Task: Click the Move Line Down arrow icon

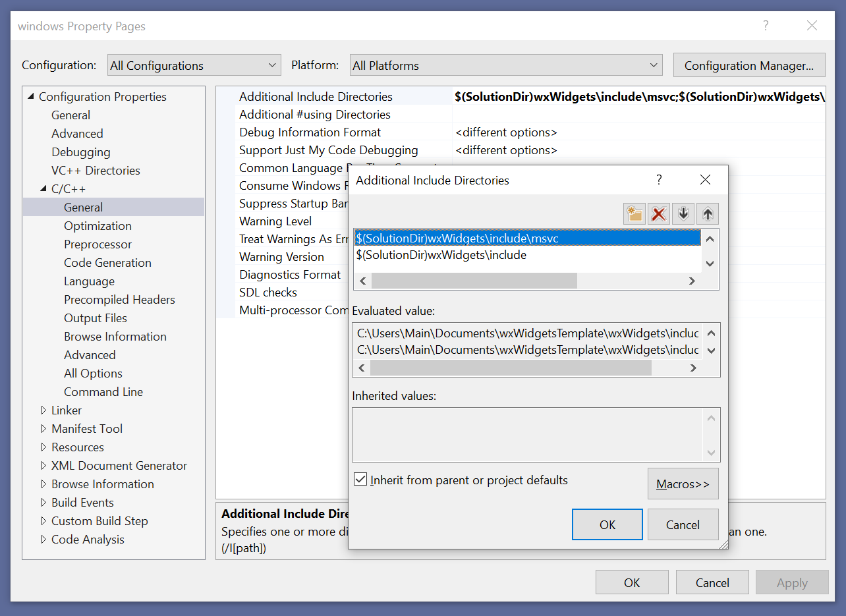Action: coord(683,213)
